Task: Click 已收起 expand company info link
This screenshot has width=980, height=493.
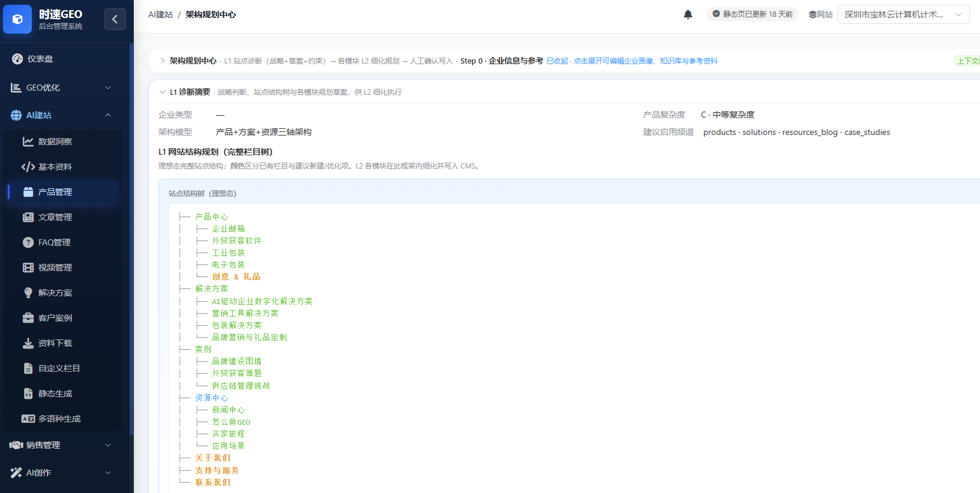Action: [x=632, y=61]
